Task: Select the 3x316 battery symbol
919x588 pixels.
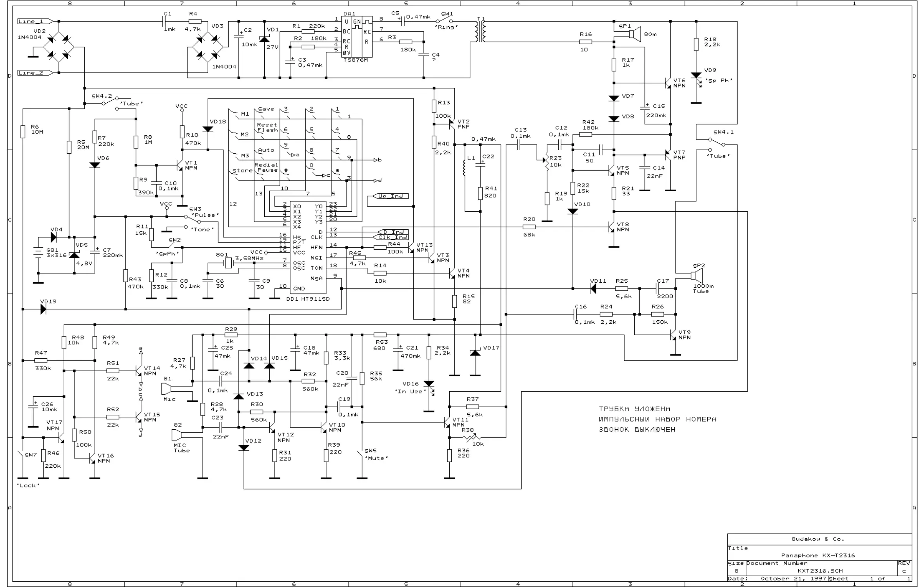Action: click(38, 253)
